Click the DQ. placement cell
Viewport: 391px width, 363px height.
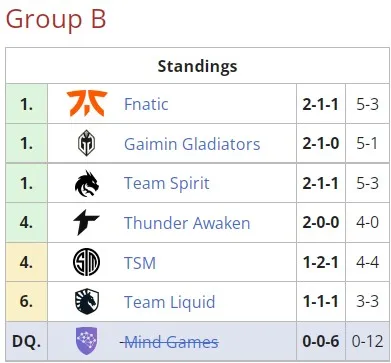(27, 342)
